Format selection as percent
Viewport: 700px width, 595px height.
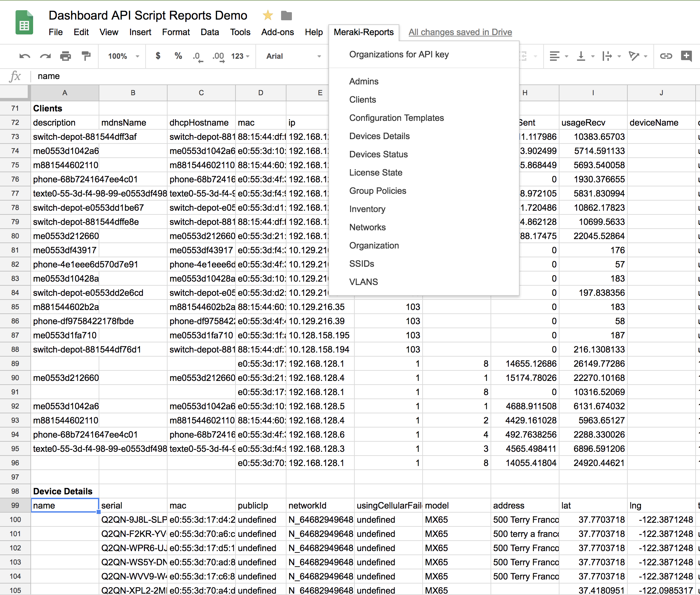point(178,56)
